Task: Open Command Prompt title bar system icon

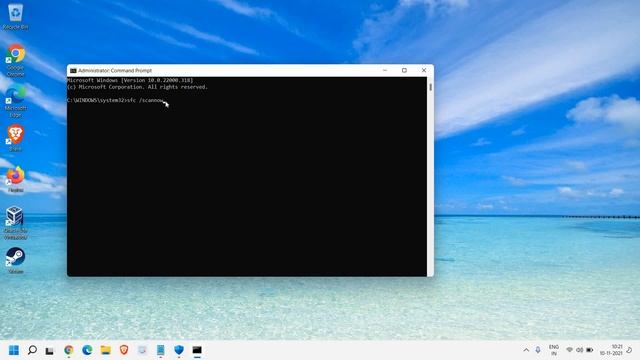Action: pyautogui.click(x=73, y=71)
